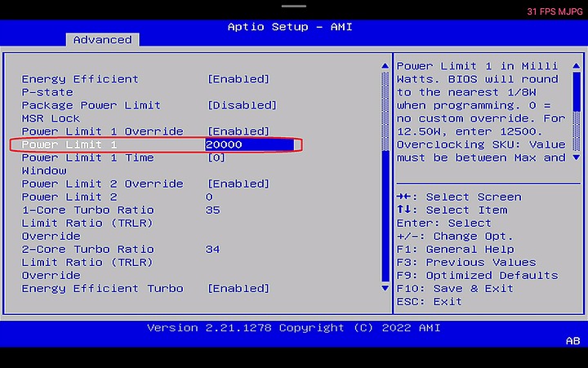588x368 pixels.
Task: Select Package Power Limit MSR Lock
Action: tap(91, 112)
